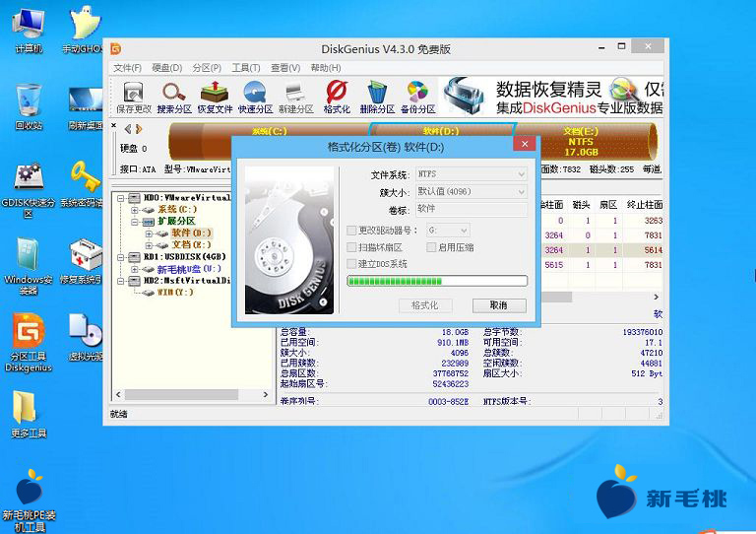The width and height of the screenshot is (756, 534).
Task: Expand the 软件(D:) tree node
Action: [x=149, y=234]
